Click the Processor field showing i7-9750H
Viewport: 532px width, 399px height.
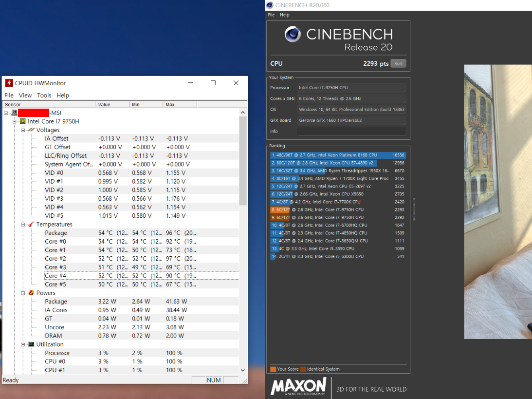tap(351, 88)
